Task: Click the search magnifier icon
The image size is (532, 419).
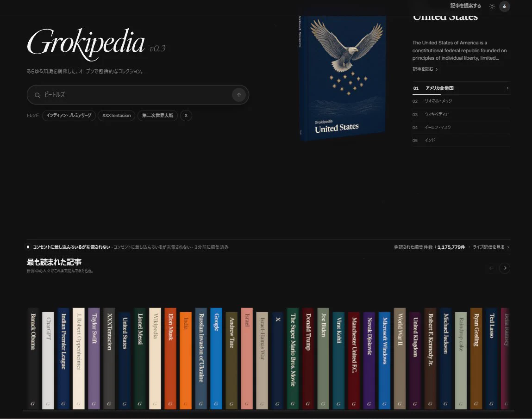Action: tap(38, 95)
